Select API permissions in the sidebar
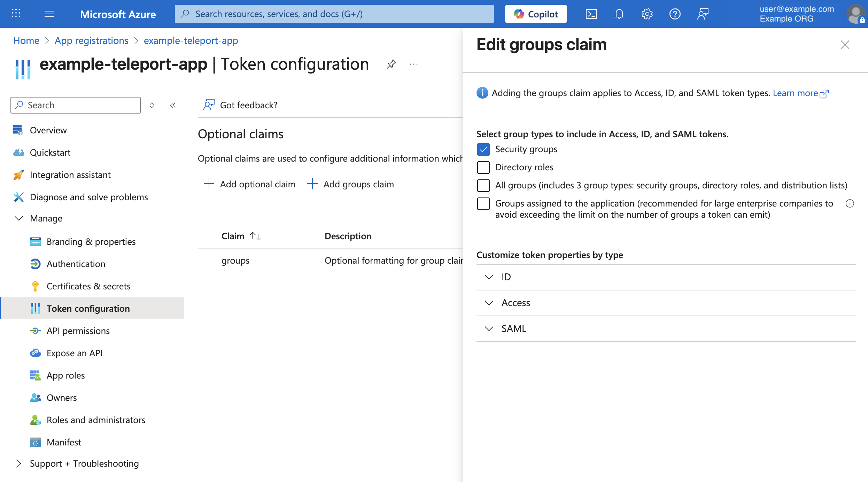This screenshot has width=868, height=482. pyautogui.click(x=78, y=331)
